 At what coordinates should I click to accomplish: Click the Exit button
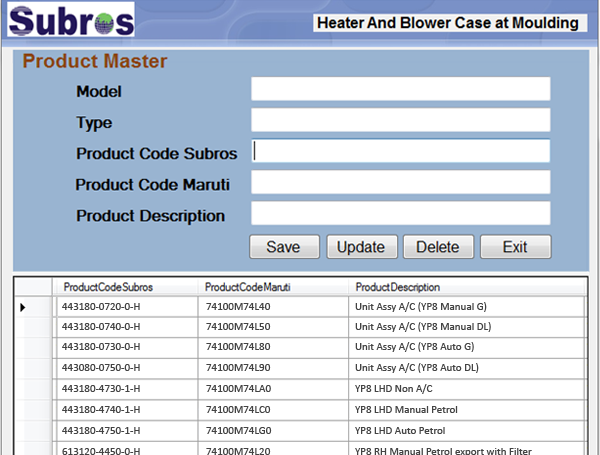point(516,247)
